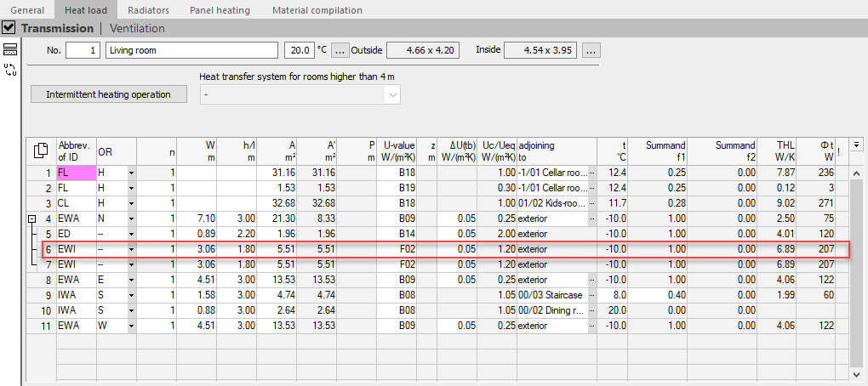
Task: Click Intermittent heating operation button
Action: coord(109,94)
